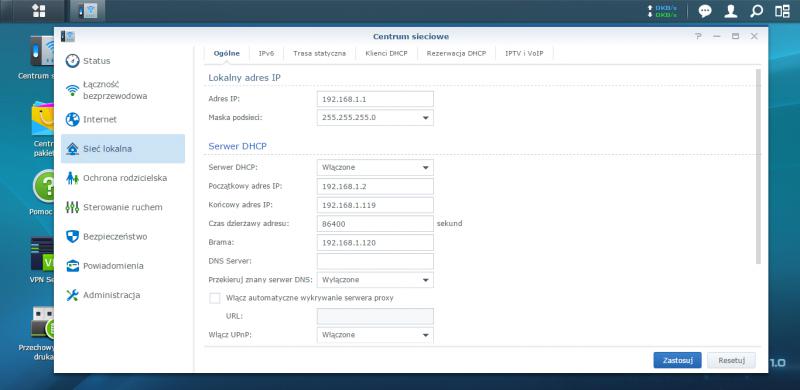The width and height of the screenshot is (800, 390).
Task: Open the Pomoc desktop shortcut
Action: [x=43, y=193]
